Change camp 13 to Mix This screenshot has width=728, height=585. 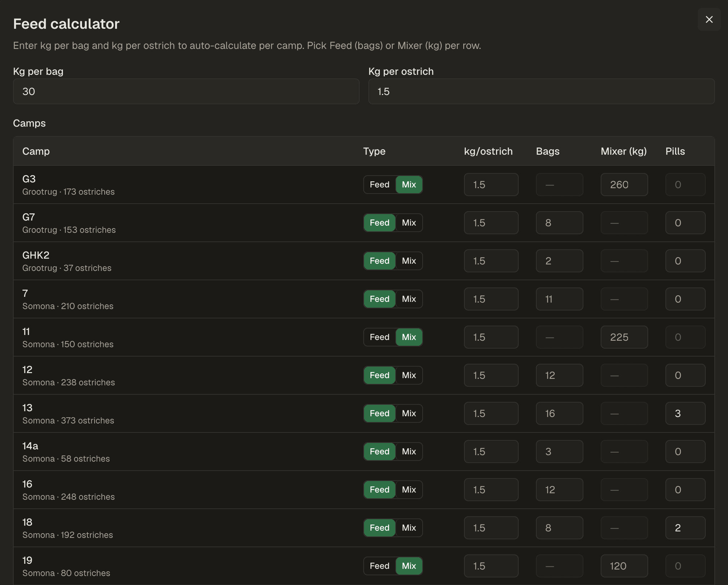tap(409, 413)
